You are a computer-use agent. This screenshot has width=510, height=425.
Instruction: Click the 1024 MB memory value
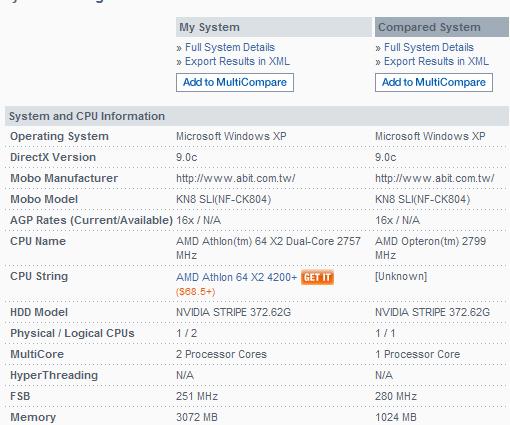(396, 417)
